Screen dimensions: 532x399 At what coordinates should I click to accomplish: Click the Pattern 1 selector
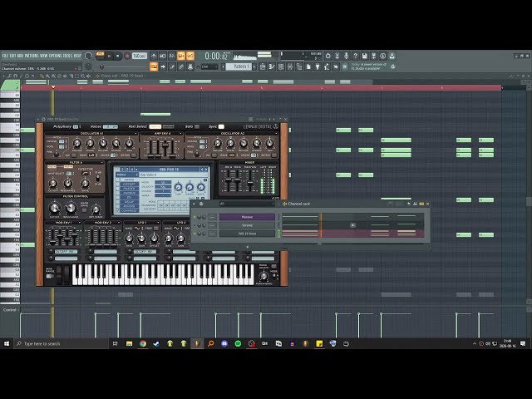pos(240,66)
